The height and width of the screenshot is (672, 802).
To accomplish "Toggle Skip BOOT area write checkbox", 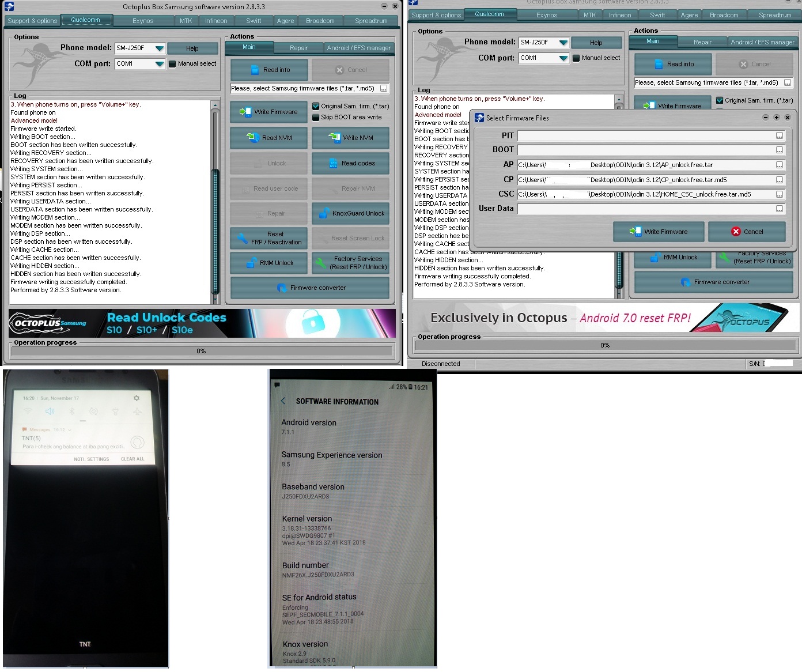I will coord(316,117).
